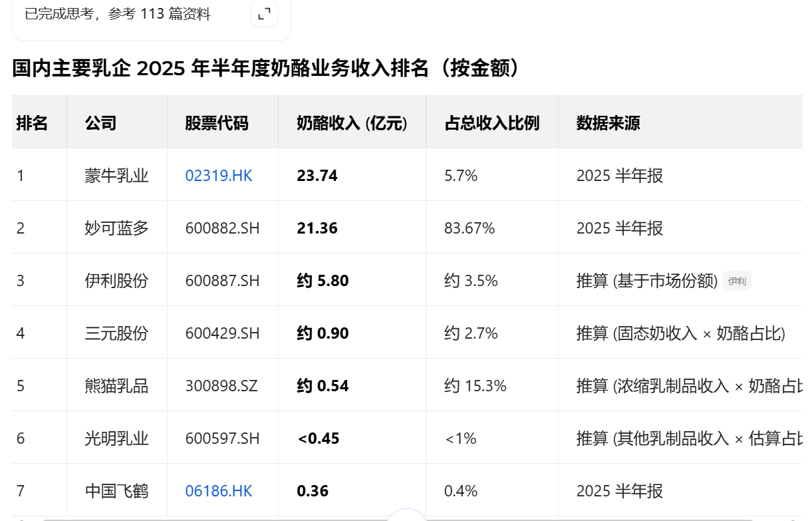Open the 已完成思考 references summary
The image size is (812, 521).
[118, 14]
